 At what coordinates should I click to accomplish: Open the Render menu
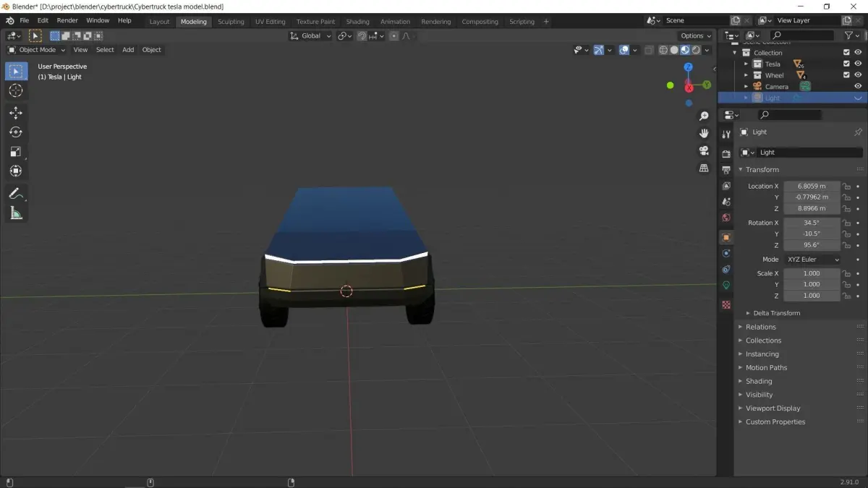tap(67, 20)
